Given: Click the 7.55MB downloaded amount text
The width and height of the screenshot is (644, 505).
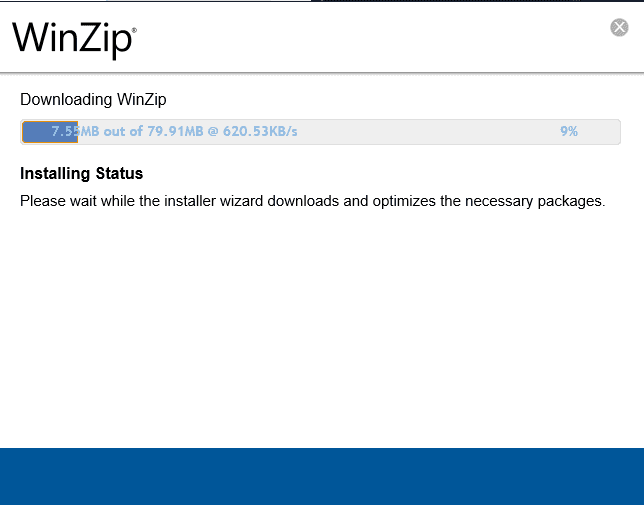Looking at the screenshot, I should coord(74,131).
